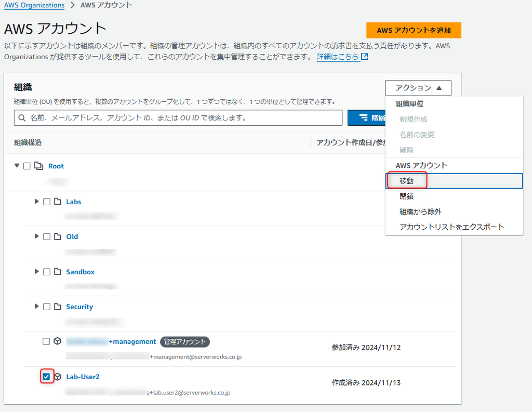
Task: Click the +management@serverworks.co.jp email text
Action: [196, 357]
